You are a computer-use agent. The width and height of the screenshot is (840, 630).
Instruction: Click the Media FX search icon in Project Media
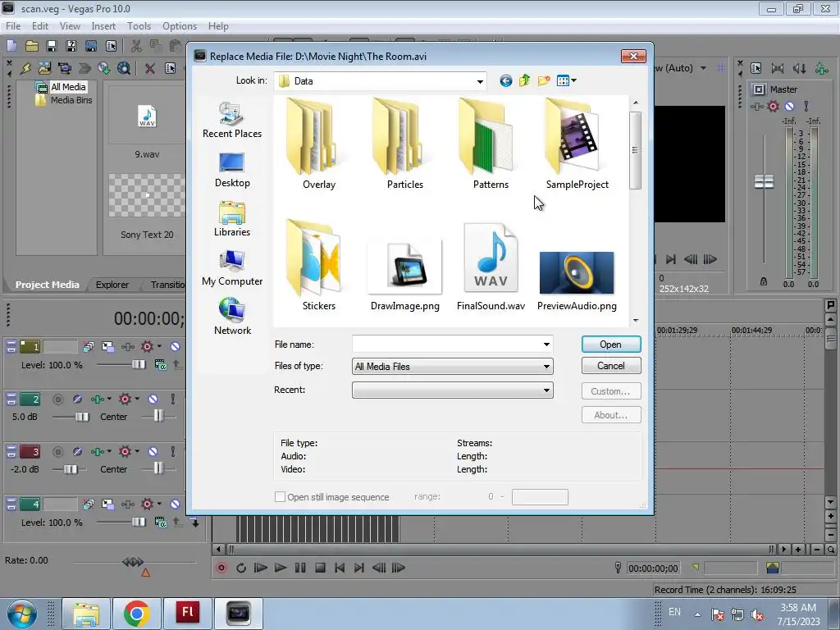tap(124, 68)
